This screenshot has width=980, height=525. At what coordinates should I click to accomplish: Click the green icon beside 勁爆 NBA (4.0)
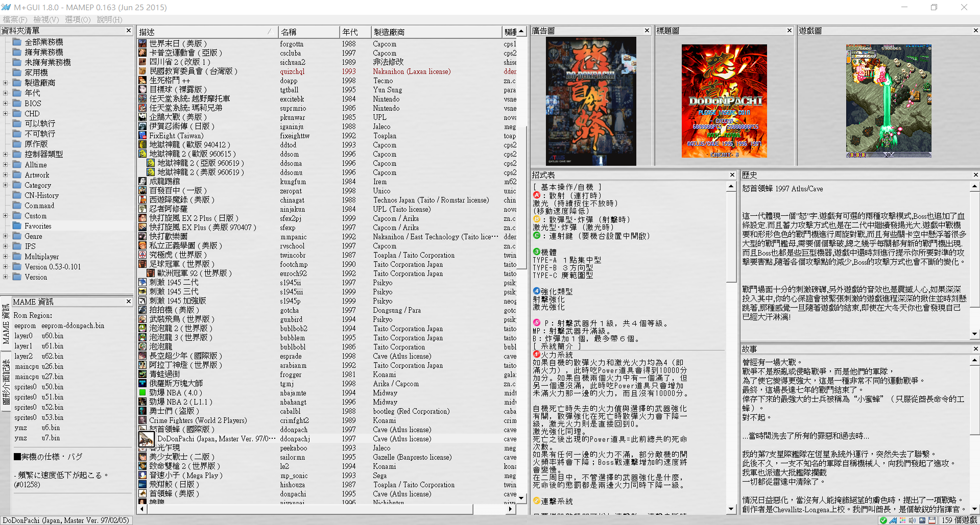[x=142, y=393]
